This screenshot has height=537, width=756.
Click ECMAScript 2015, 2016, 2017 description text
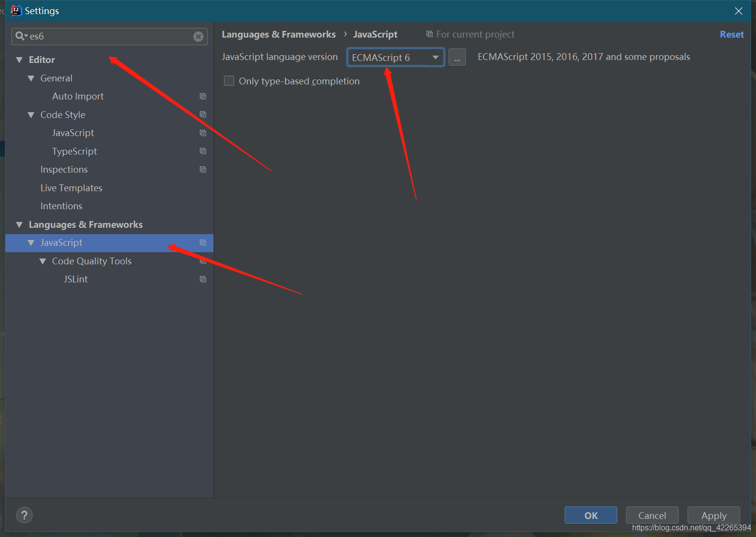point(584,57)
